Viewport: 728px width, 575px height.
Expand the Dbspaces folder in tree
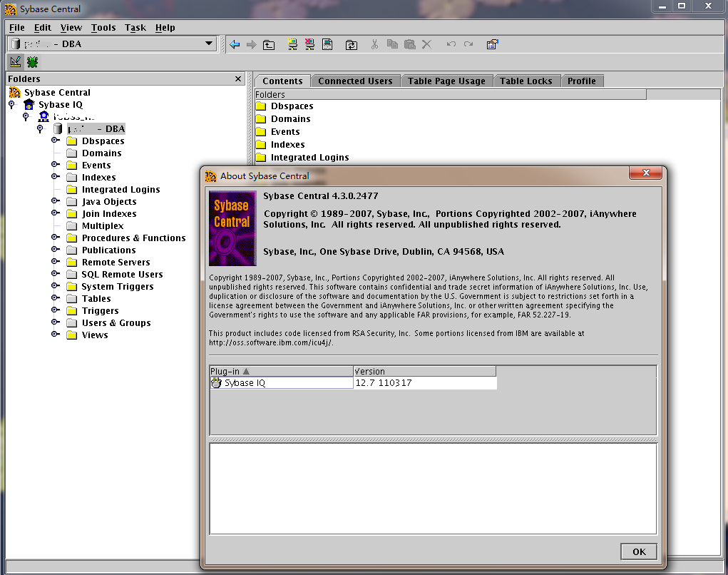tap(55, 140)
